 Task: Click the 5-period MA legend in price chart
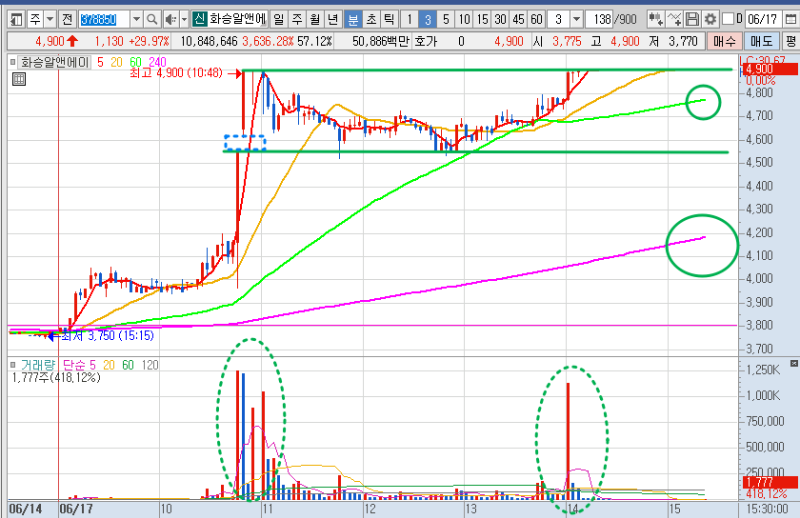tap(100, 62)
